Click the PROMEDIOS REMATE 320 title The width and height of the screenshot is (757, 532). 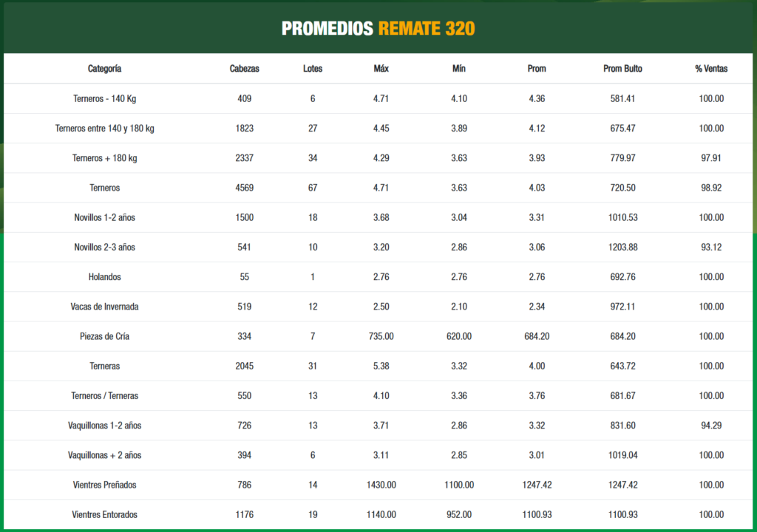[378, 29]
